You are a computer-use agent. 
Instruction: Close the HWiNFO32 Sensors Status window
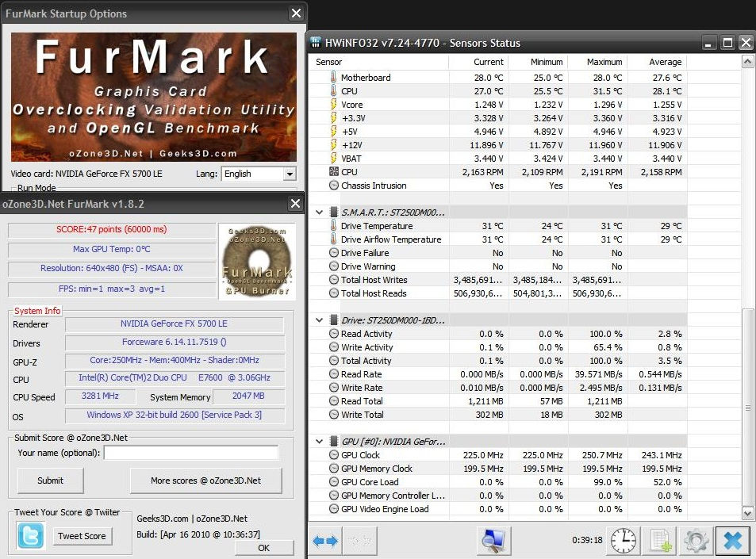(x=746, y=44)
